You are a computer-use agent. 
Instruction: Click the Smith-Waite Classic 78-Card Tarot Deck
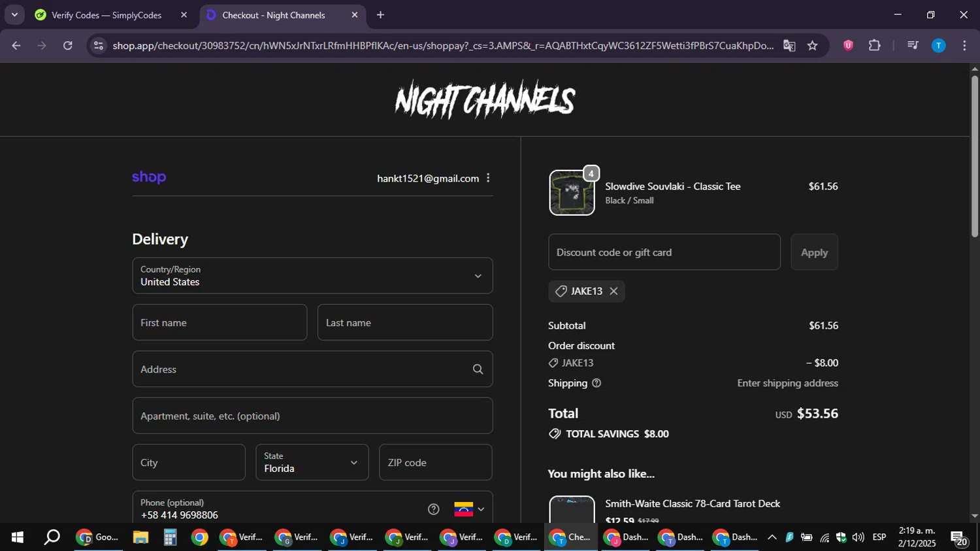click(693, 504)
